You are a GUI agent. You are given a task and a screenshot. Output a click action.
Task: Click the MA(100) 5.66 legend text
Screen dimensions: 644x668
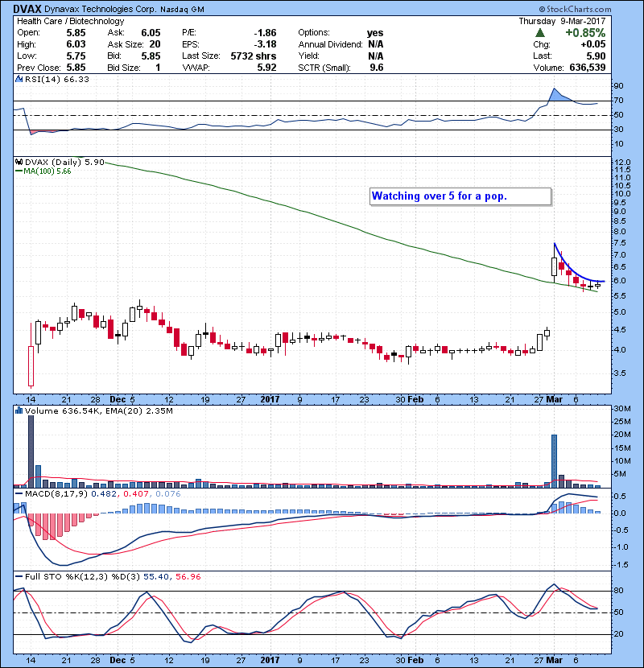(x=47, y=171)
